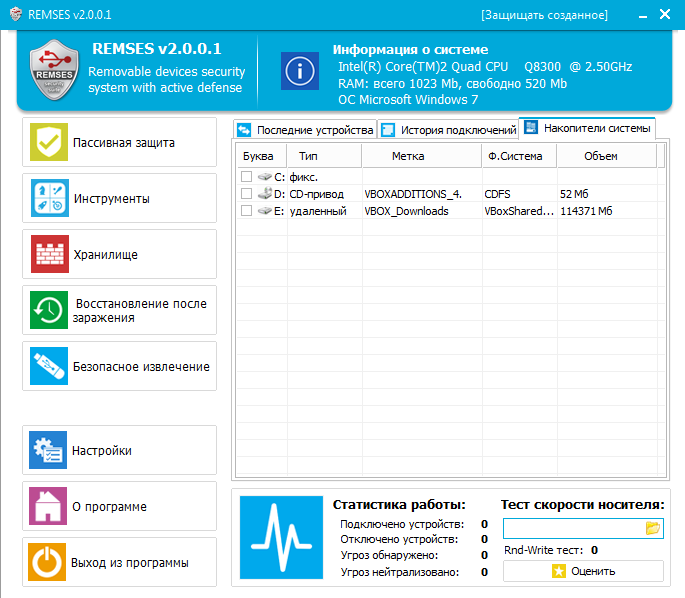Image resolution: width=685 pixels, height=598 pixels.
Task: Click Отключено устройств statistic
Action: point(399,539)
